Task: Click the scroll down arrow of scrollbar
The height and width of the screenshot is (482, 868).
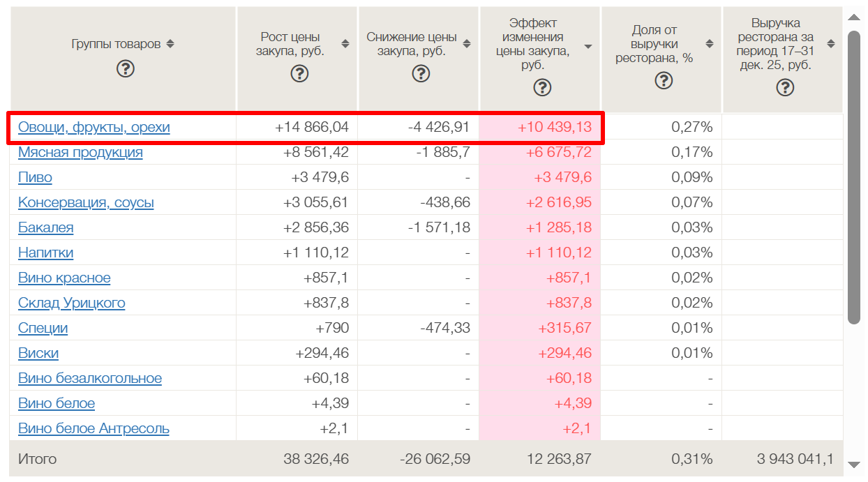Action: [x=854, y=465]
